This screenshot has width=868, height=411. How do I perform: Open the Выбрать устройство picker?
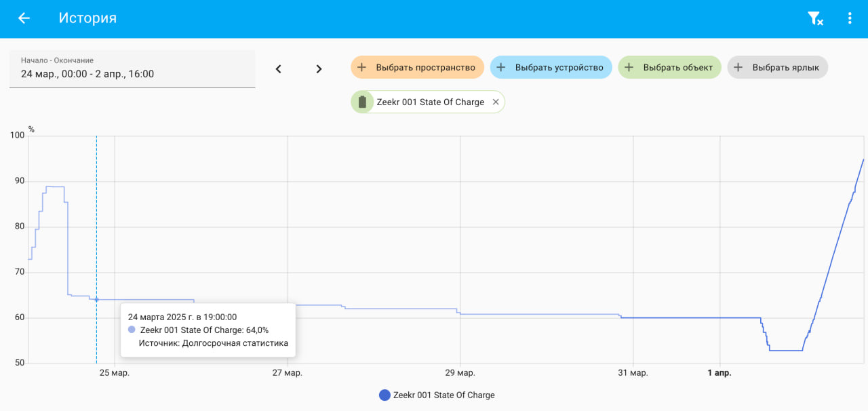point(551,67)
